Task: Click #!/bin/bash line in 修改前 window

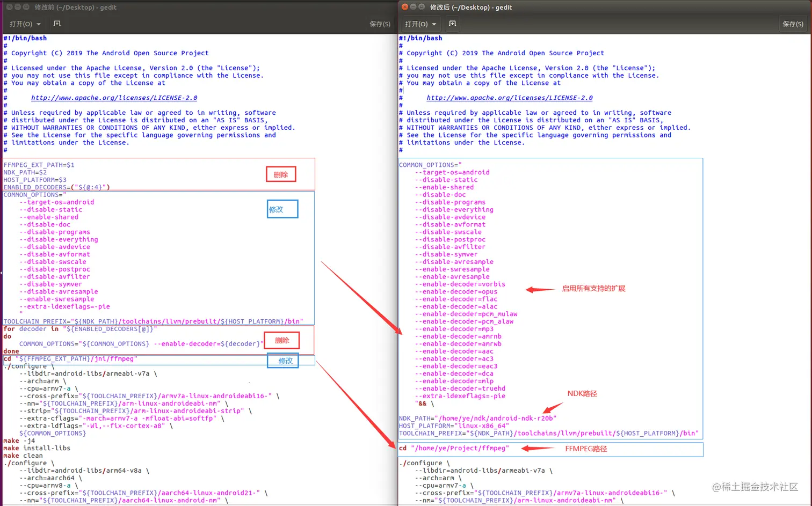Action: [x=25, y=38]
